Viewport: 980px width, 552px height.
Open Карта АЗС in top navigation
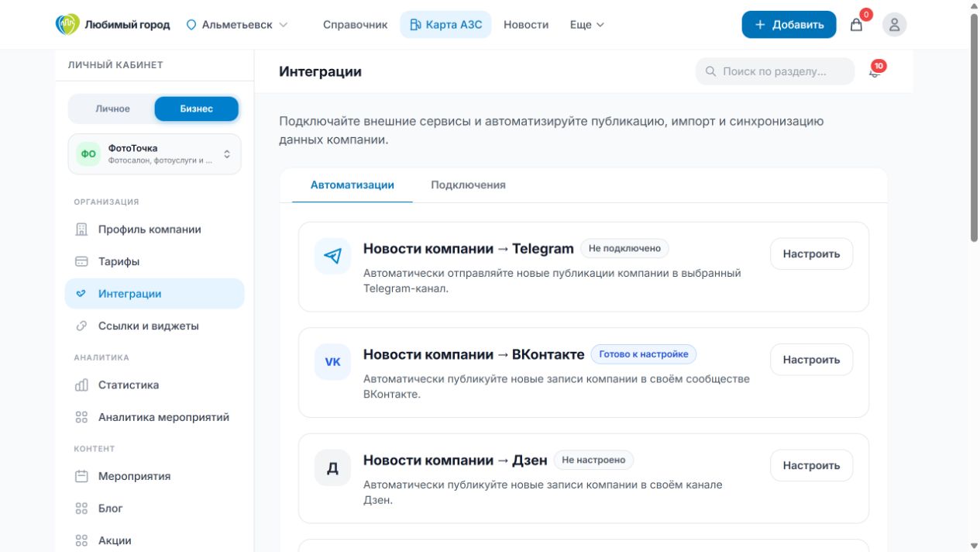click(x=445, y=25)
